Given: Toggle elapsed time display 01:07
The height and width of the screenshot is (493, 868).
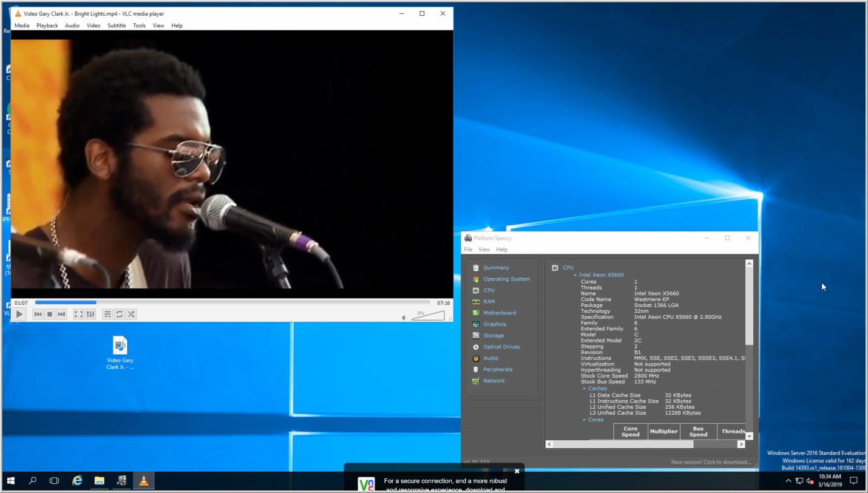Looking at the screenshot, I should [21, 303].
